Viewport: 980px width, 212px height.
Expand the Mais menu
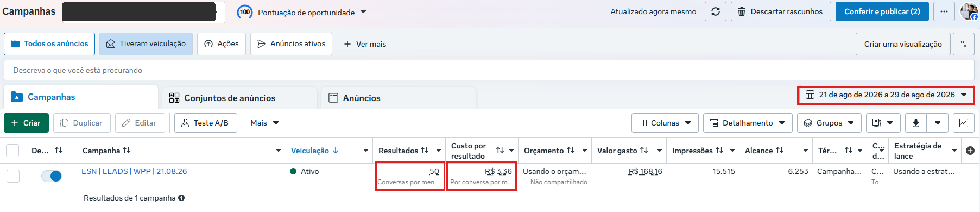click(x=264, y=123)
